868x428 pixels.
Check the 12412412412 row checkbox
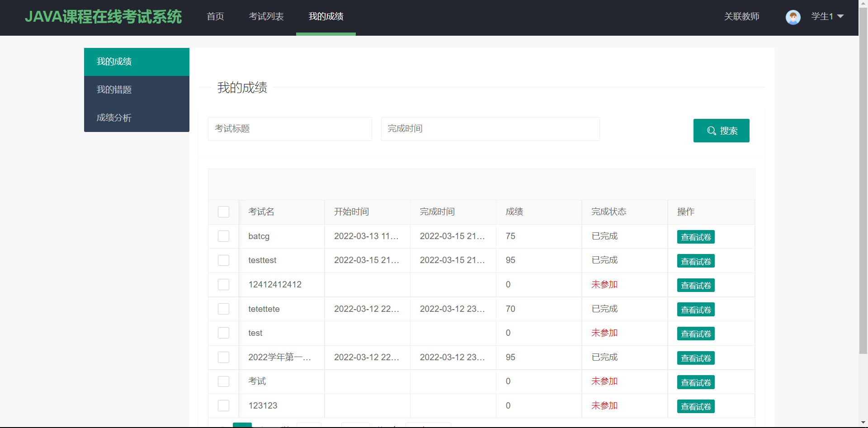click(x=223, y=285)
